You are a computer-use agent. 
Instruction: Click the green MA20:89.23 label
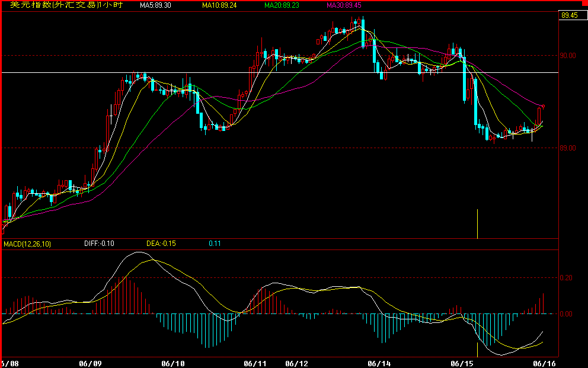pos(282,5)
